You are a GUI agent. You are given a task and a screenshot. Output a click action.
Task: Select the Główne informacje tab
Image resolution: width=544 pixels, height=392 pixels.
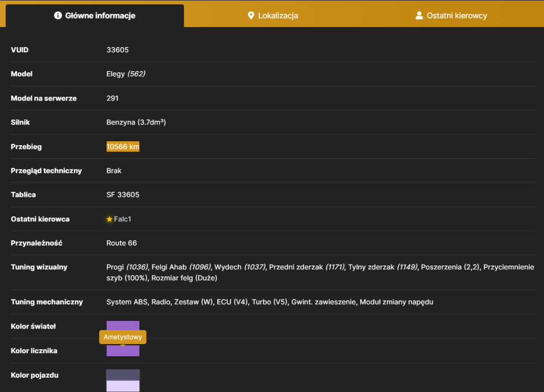tap(95, 16)
